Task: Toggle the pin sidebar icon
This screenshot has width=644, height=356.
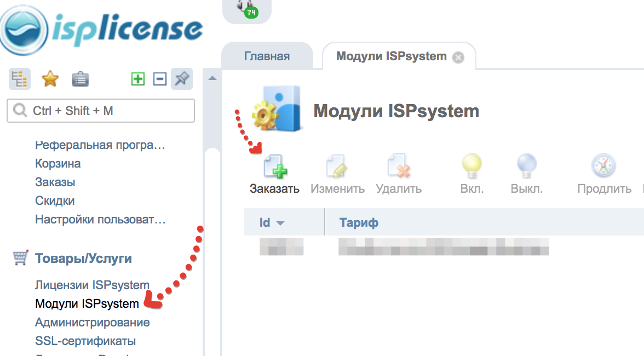Action: (181, 79)
